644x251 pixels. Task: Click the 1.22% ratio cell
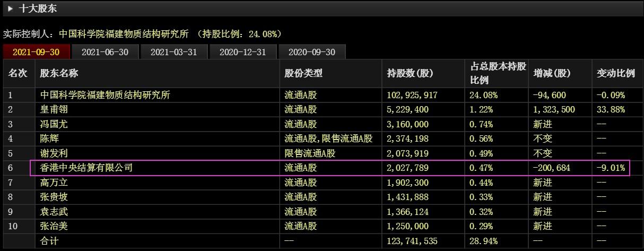tap(482, 110)
